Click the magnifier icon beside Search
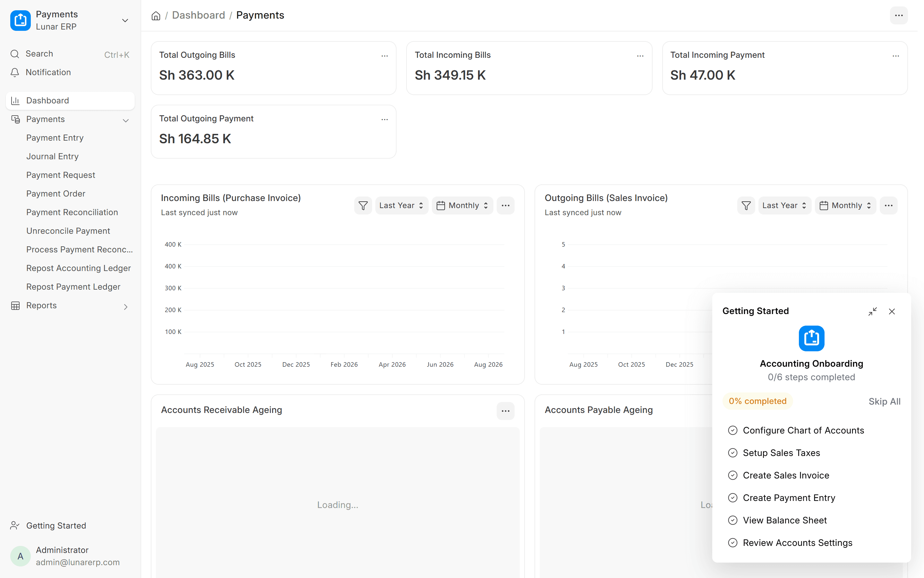This screenshot has width=924, height=578. [15, 54]
